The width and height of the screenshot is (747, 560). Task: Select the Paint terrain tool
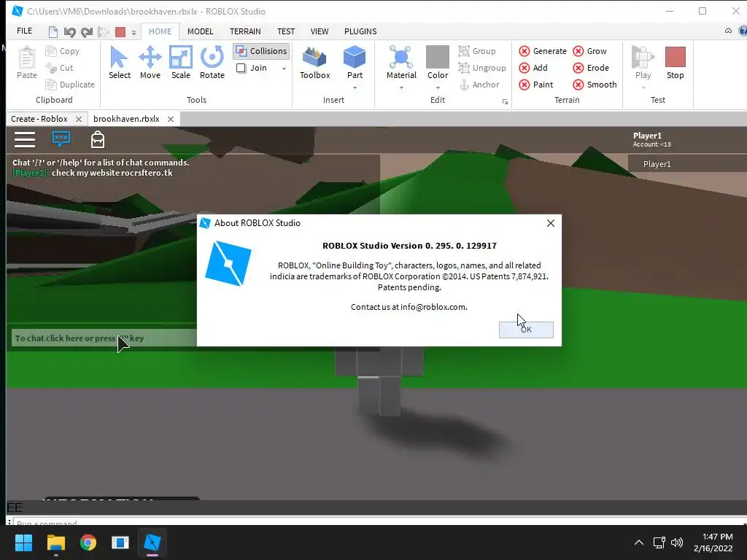536,85
